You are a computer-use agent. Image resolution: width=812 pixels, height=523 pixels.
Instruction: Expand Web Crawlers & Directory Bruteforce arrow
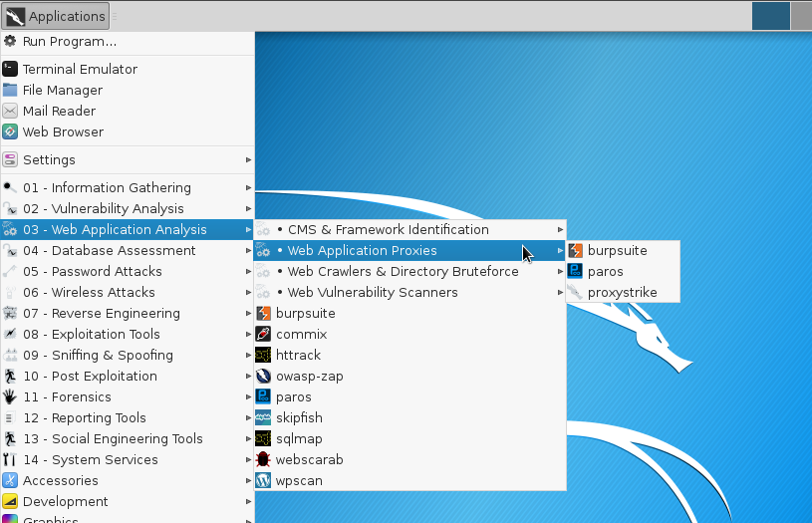click(560, 271)
